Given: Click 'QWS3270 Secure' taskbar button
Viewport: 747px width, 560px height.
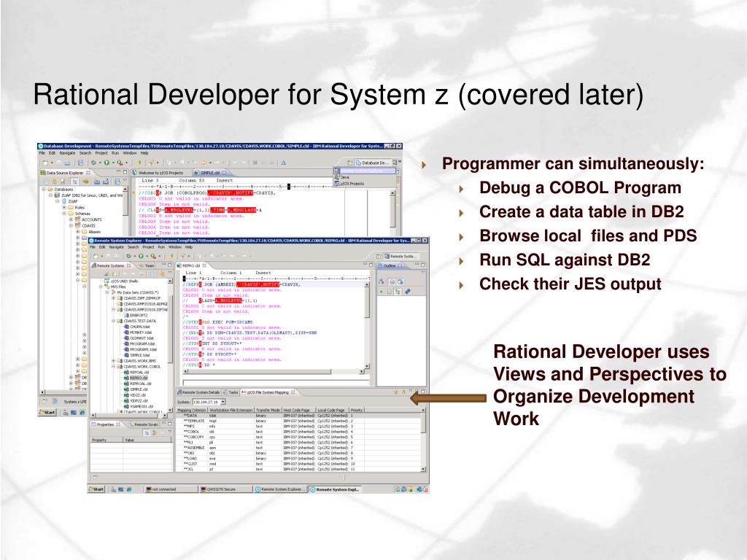Looking at the screenshot, I should point(226,489).
